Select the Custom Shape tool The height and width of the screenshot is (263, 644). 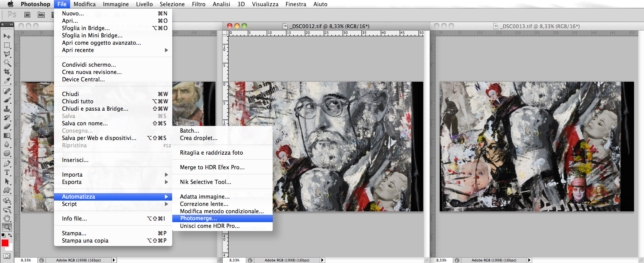[7, 190]
